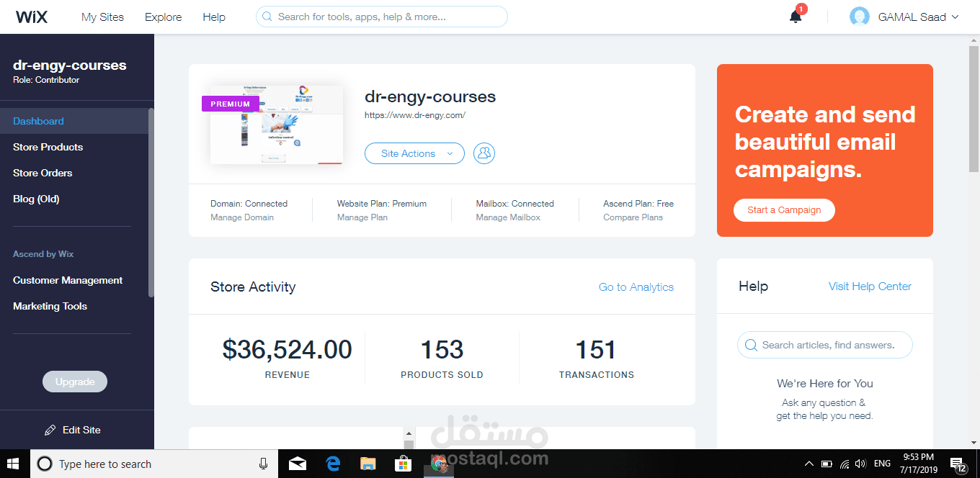
Task: Click the small scroll-up arrow on bottom card
Action: [x=410, y=433]
